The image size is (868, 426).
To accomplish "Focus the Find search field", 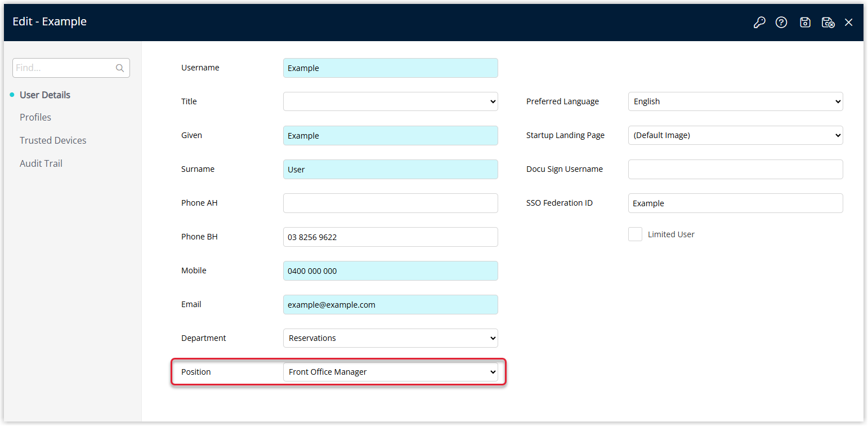I will tap(71, 68).
